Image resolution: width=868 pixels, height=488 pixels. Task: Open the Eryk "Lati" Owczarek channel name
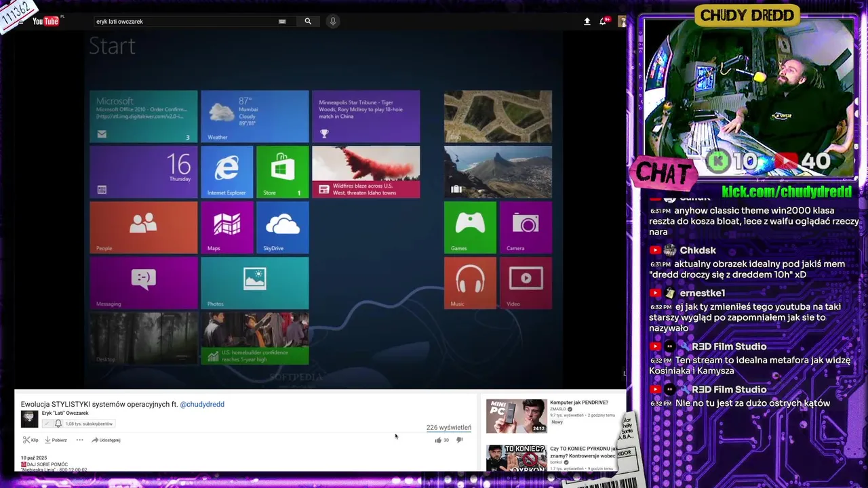(x=65, y=413)
